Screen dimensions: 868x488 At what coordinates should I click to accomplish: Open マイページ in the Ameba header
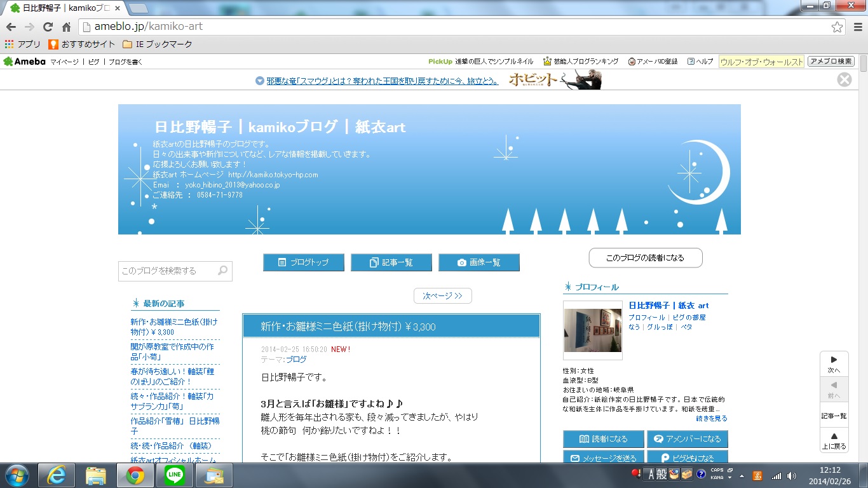tap(65, 62)
